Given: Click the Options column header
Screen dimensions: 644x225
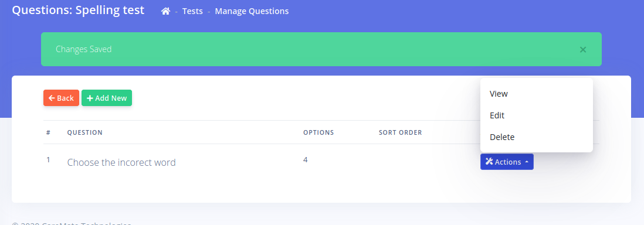Looking at the screenshot, I should pyautogui.click(x=318, y=132).
